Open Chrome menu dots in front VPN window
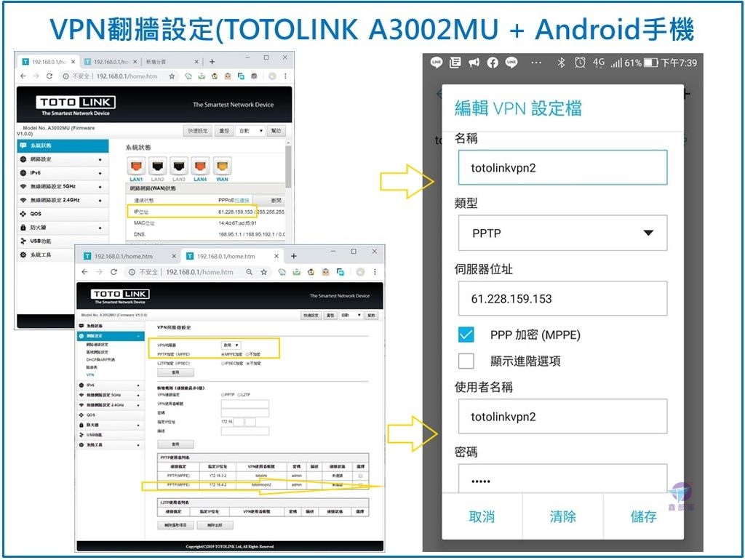 375,272
